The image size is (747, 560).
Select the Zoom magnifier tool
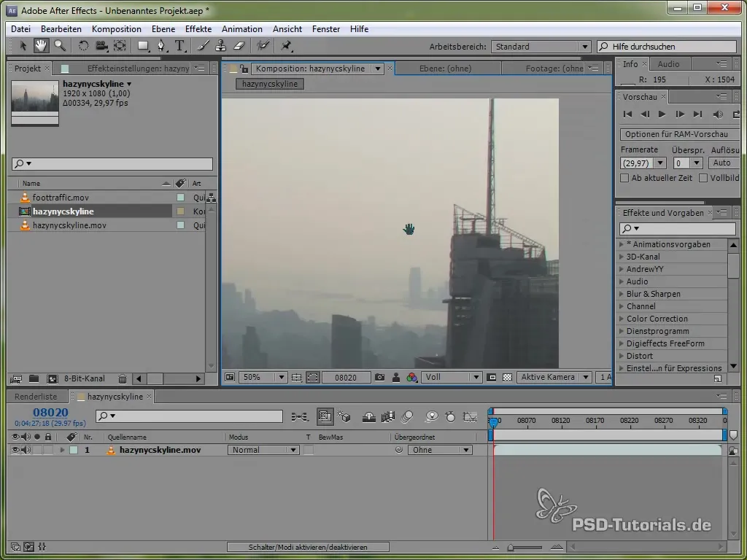[60, 46]
